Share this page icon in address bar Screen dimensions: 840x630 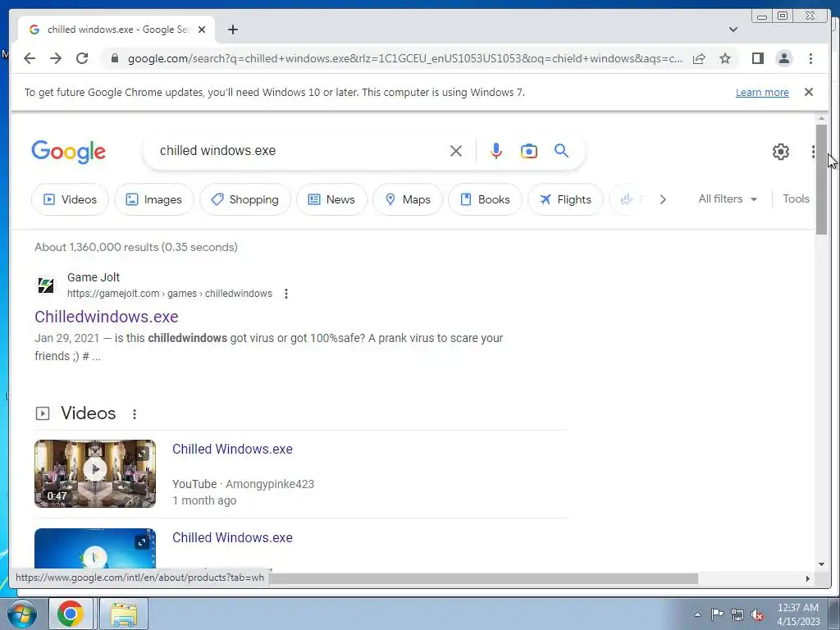[699, 58]
